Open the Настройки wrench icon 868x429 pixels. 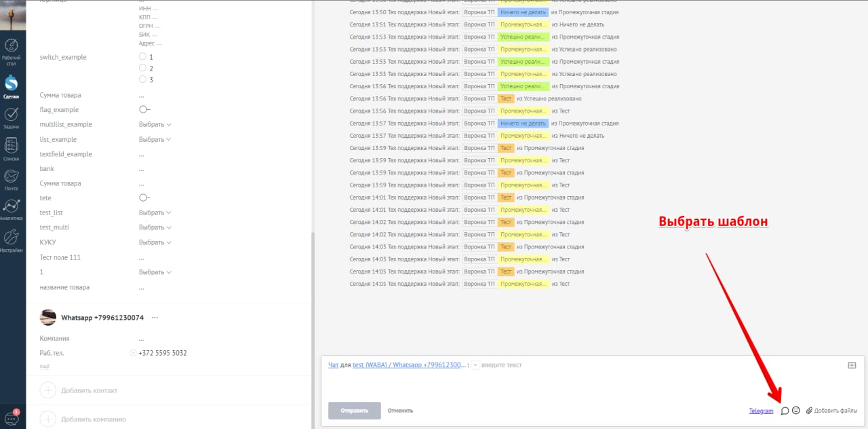pos(11,240)
